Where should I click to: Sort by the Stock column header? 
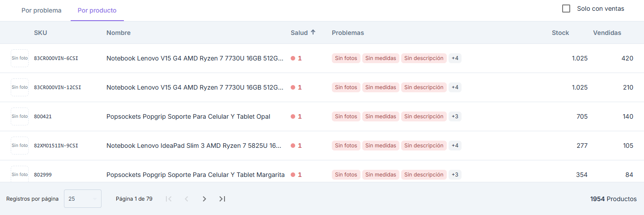tap(560, 33)
